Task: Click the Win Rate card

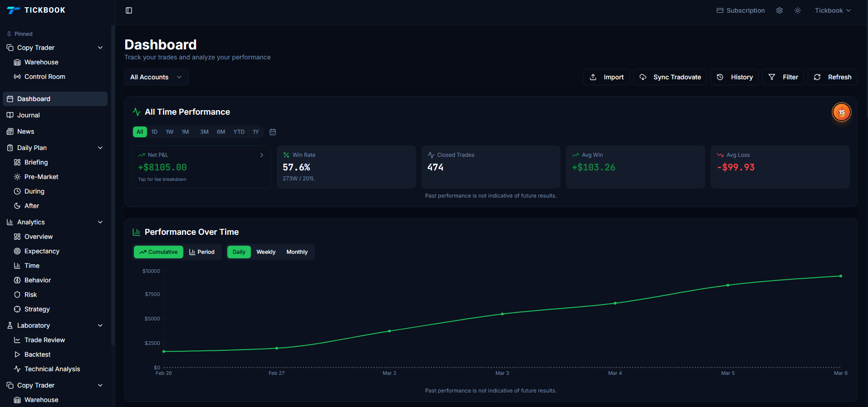Action: [x=346, y=167]
